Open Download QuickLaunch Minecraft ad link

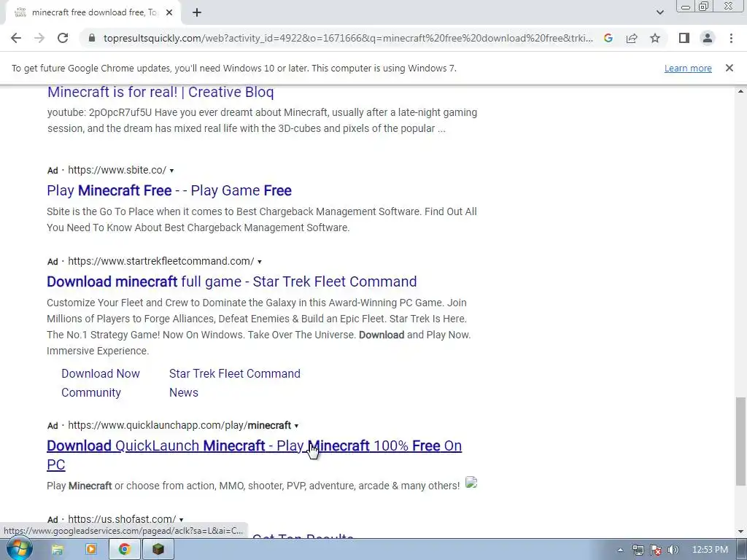point(254,455)
